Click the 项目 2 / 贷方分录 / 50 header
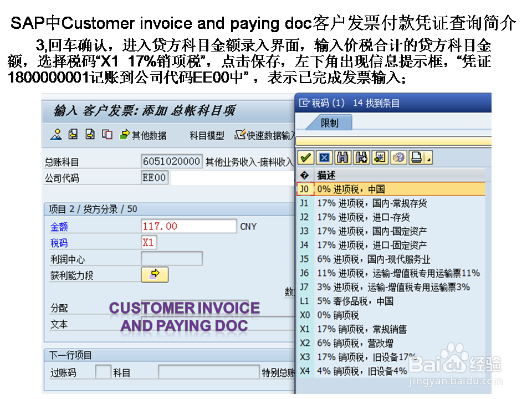532x399 pixels. pos(93,209)
